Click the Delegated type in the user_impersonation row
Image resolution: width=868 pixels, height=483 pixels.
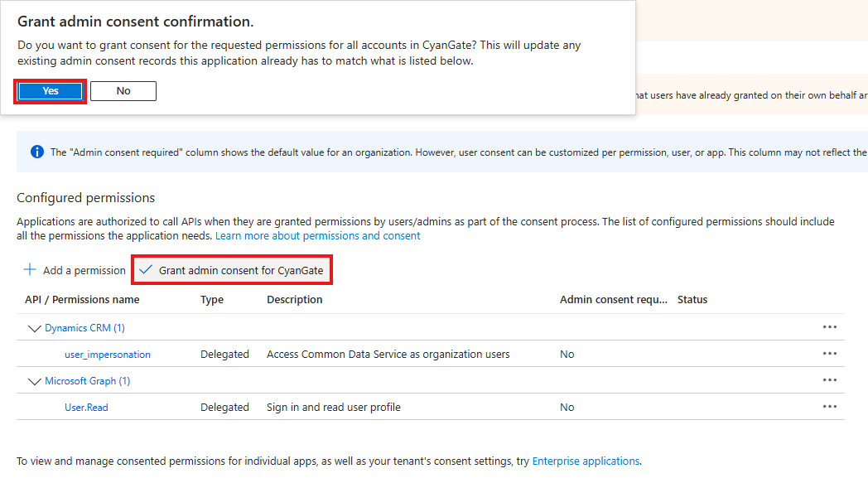pyautogui.click(x=224, y=355)
